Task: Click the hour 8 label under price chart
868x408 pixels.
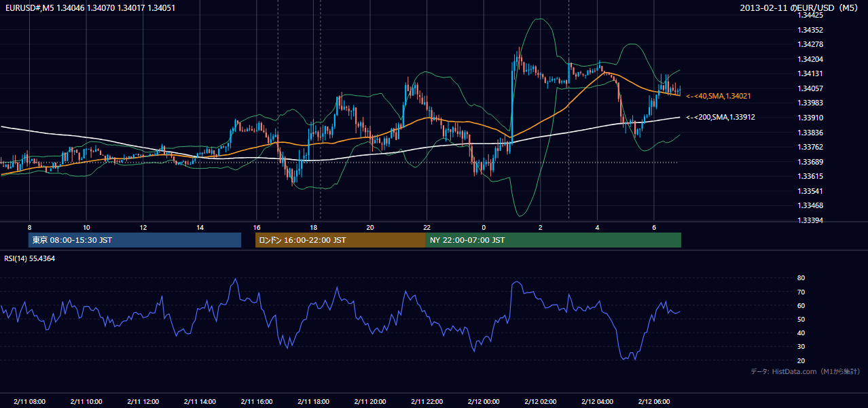Action: [29, 227]
